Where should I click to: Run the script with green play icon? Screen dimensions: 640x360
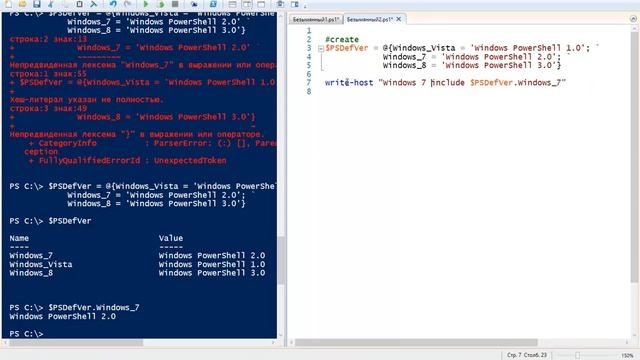[146, 4]
